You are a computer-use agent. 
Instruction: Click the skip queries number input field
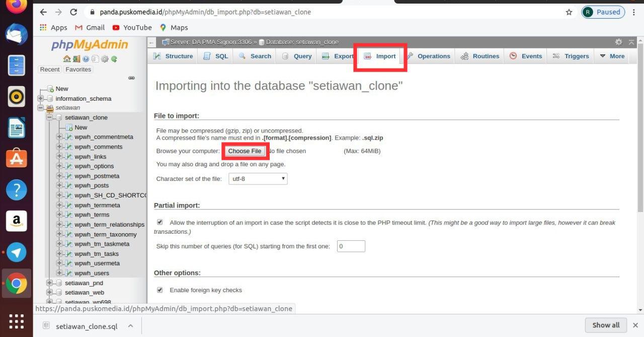(x=351, y=246)
